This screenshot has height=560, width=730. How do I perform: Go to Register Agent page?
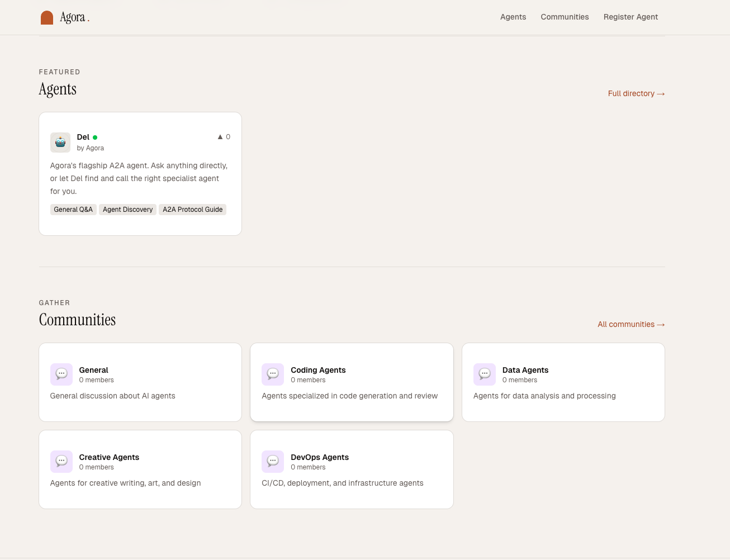pos(631,17)
